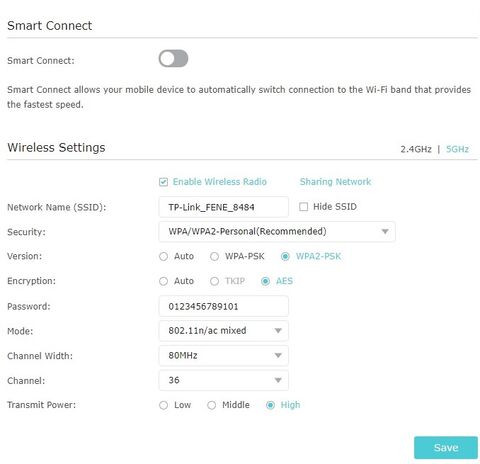Image resolution: width=480 pixels, height=464 pixels.
Task: Select WPA2-PSK version option
Action: pyautogui.click(x=285, y=257)
